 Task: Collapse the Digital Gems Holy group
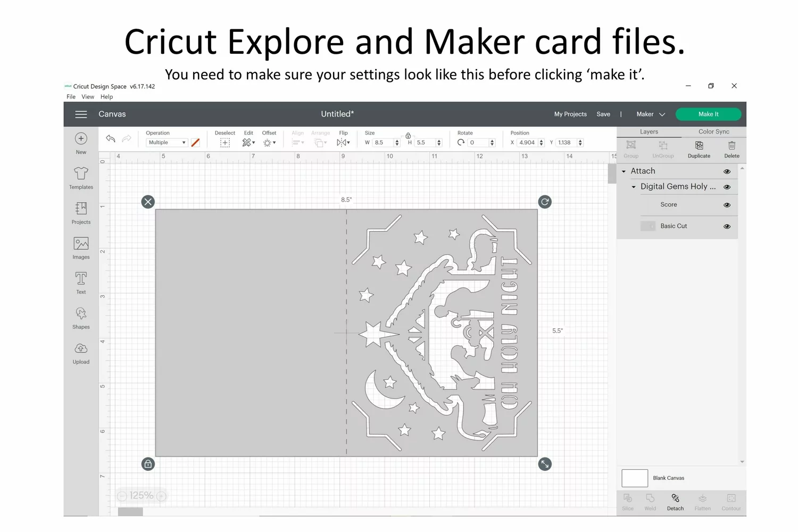click(x=634, y=187)
